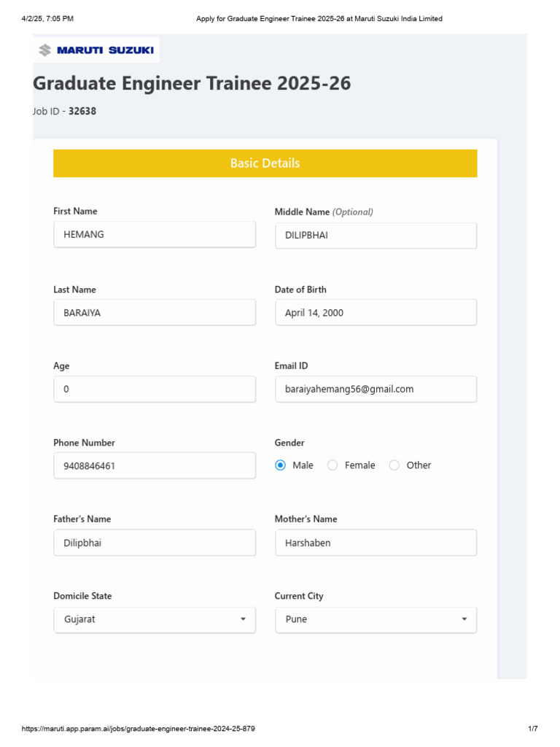Open the Date of Birth field
The image size is (560, 747).
[x=376, y=312]
